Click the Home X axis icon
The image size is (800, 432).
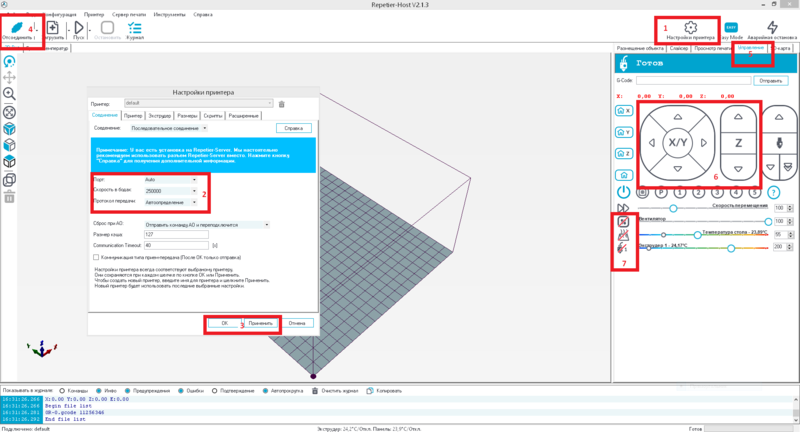click(x=624, y=110)
